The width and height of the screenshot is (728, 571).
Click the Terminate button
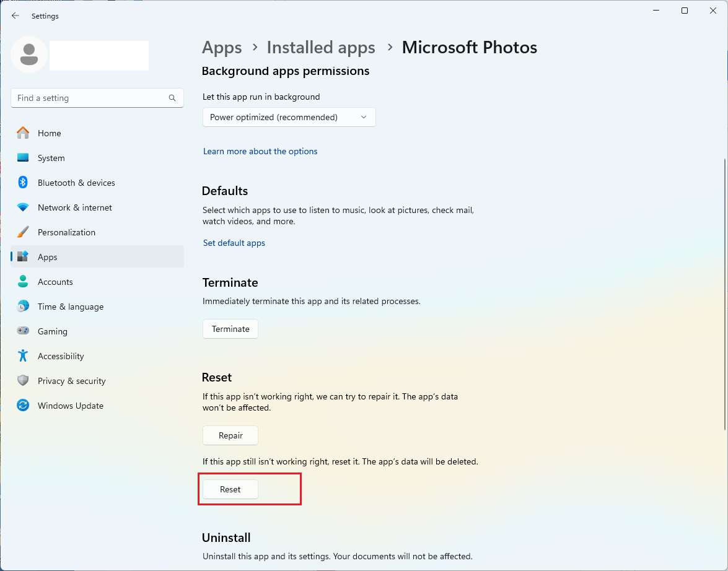(230, 329)
